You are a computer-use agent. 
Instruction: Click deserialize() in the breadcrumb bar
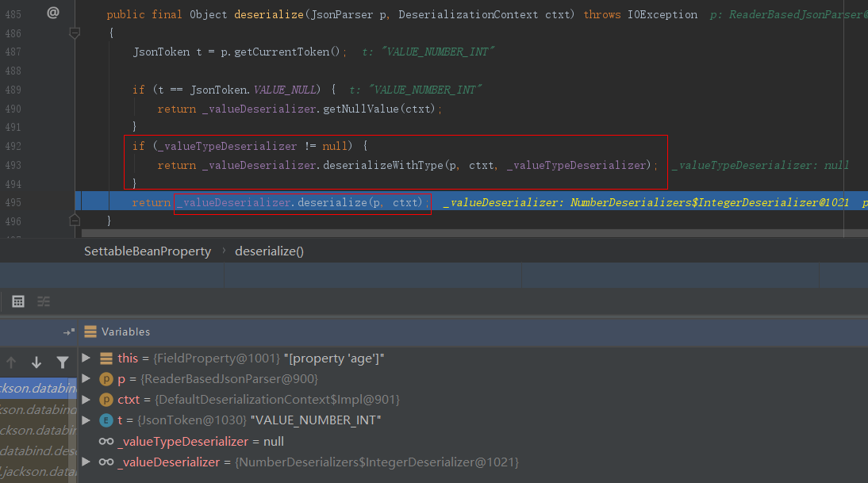click(269, 251)
